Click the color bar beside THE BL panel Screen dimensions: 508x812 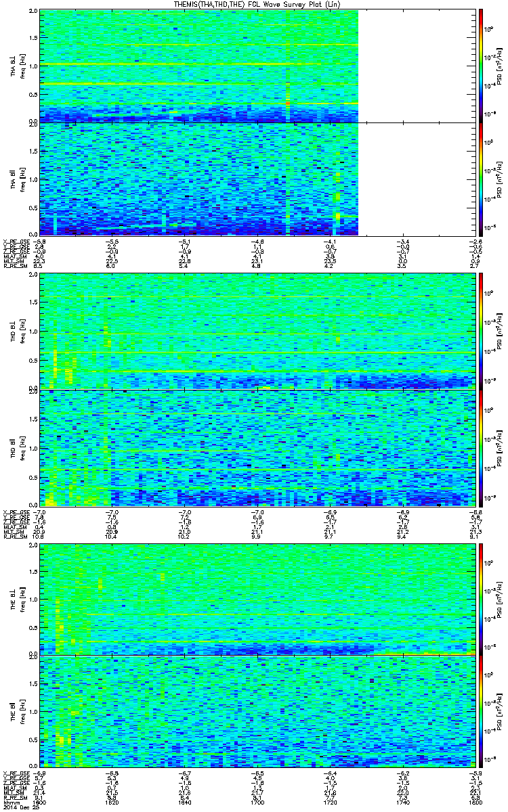pos(481,599)
